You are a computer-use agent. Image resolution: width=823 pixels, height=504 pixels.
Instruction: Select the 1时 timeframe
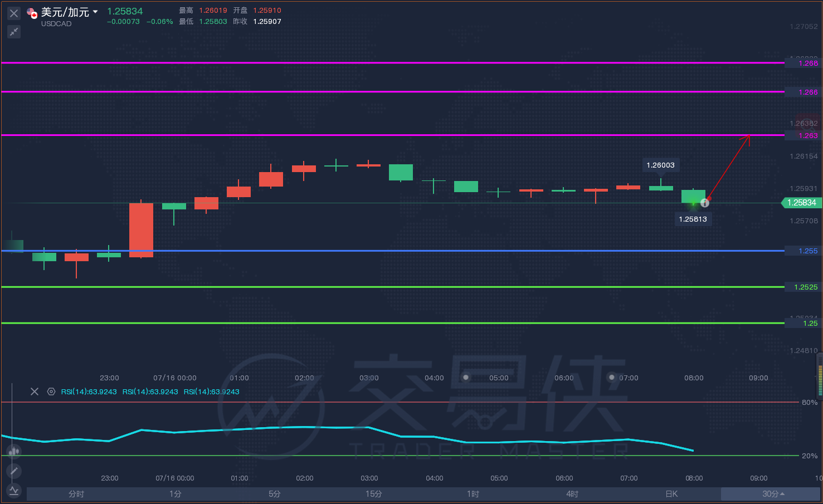pos(473,494)
